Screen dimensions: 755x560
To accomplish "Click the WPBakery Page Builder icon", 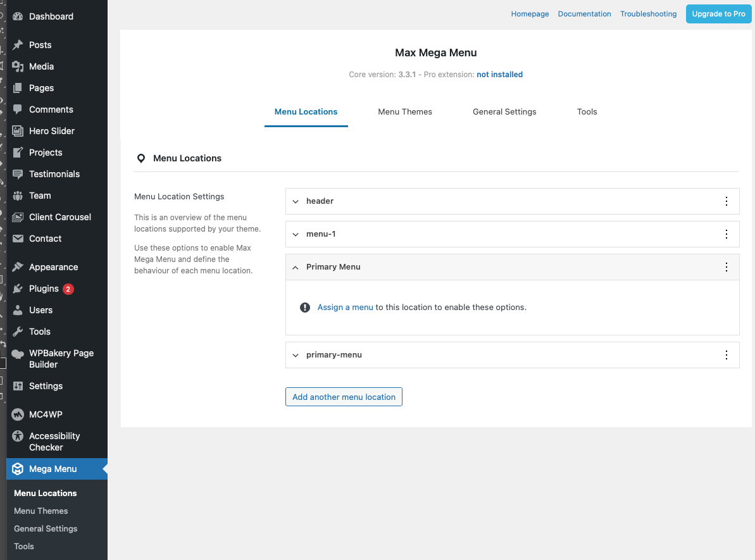I will tap(18, 354).
